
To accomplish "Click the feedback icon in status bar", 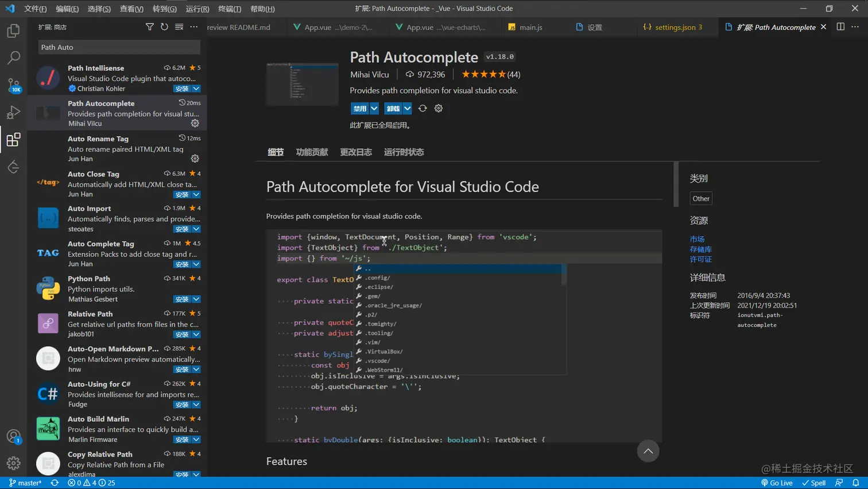I will [839, 483].
